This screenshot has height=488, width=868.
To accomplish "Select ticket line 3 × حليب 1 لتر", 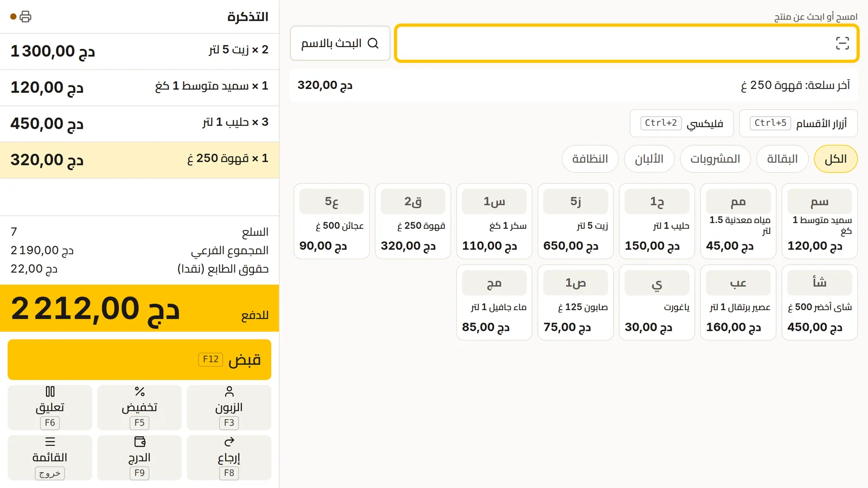I will coord(139,124).
